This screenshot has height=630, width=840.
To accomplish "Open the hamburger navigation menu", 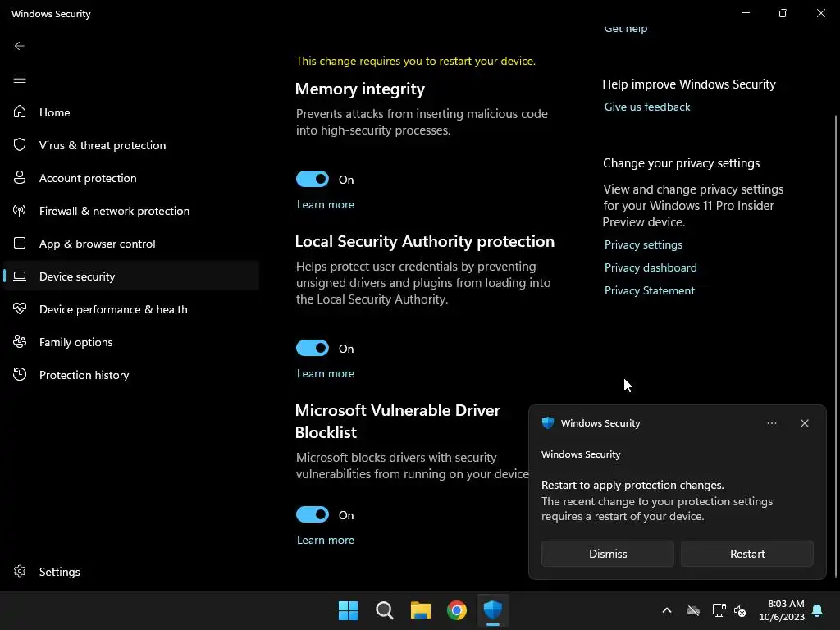I will [20, 80].
